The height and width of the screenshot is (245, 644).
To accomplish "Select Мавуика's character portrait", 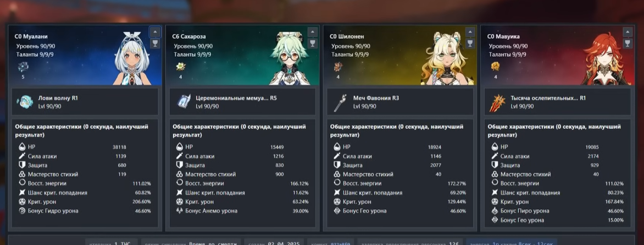I will click(x=604, y=59).
